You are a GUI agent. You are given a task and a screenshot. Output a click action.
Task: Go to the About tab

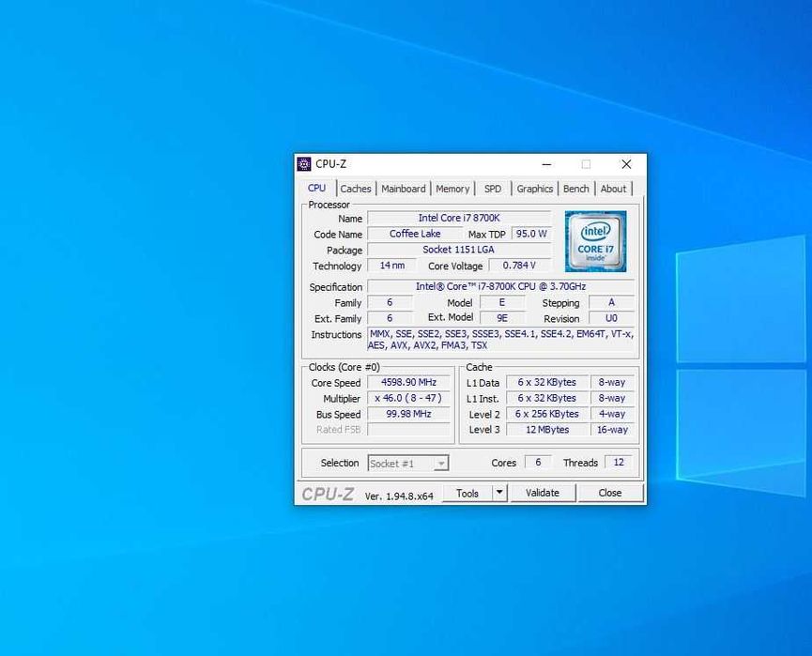point(613,189)
